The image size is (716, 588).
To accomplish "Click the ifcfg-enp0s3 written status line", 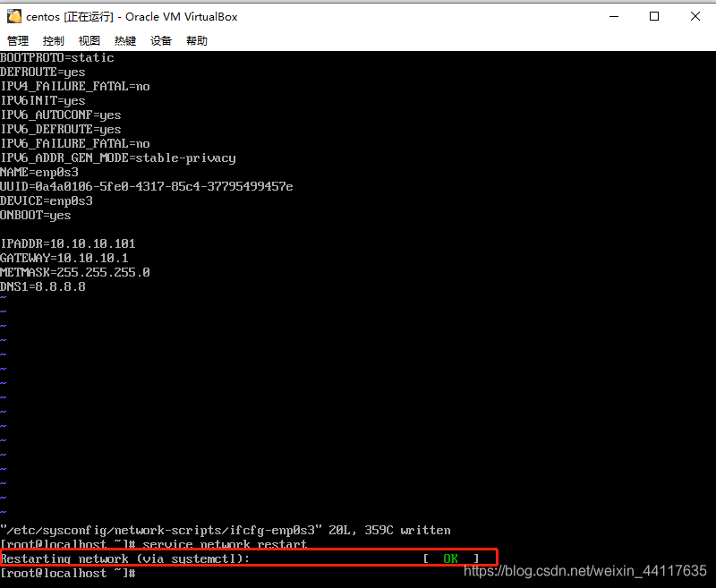I will 226,530.
